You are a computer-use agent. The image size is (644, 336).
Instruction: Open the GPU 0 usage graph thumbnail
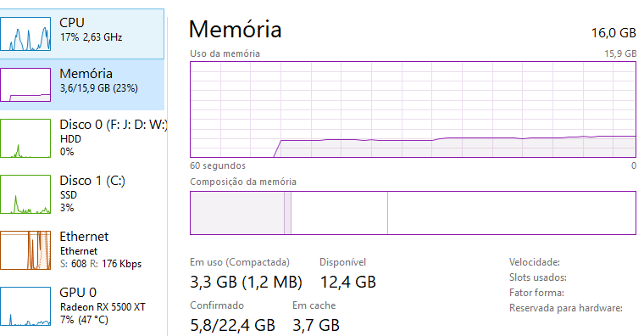point(25,306)
